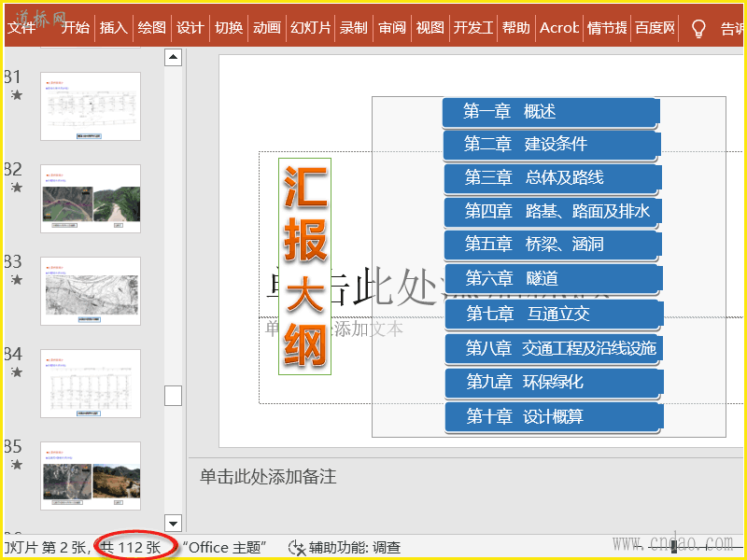Select the vertical 汇报大纲 text box
Screen dimensions: 747x560
click(x=305, y=267)
